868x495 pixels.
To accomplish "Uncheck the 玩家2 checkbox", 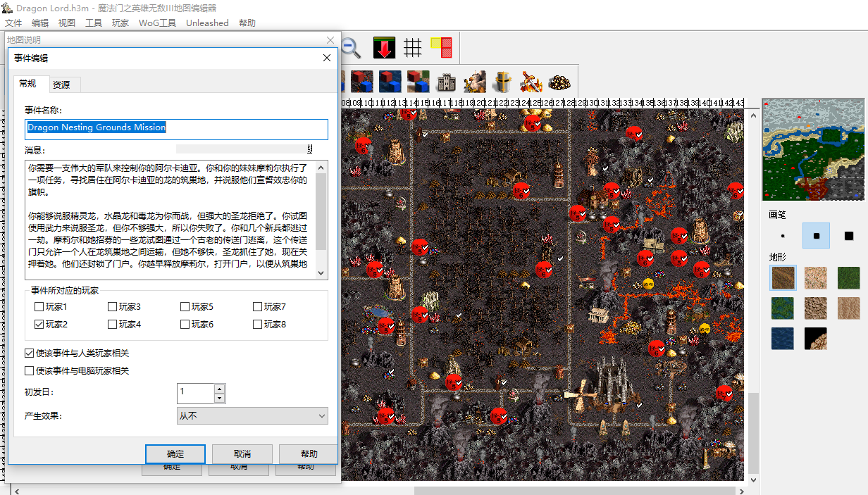I will tap(39, 325).
